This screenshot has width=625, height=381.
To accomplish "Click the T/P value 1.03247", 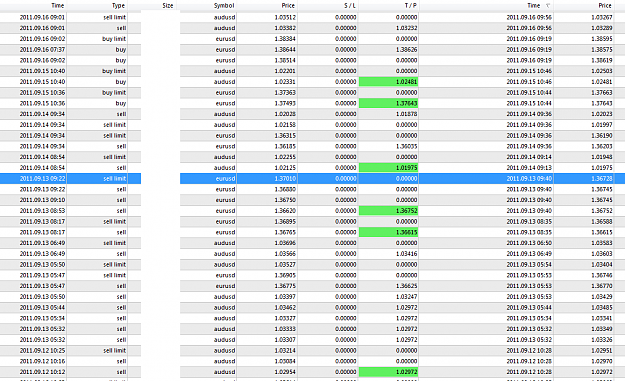I will point(407,297).
